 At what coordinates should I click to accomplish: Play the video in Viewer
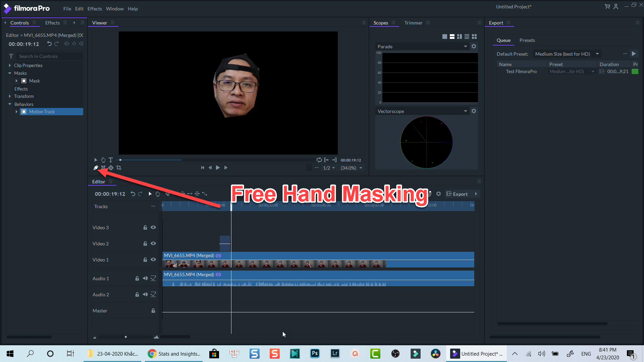[218, 168]
